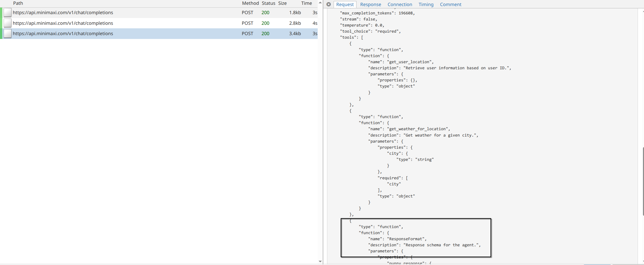
Task: Click the flow list scroll-down arrow
Action: click(320, 261)
